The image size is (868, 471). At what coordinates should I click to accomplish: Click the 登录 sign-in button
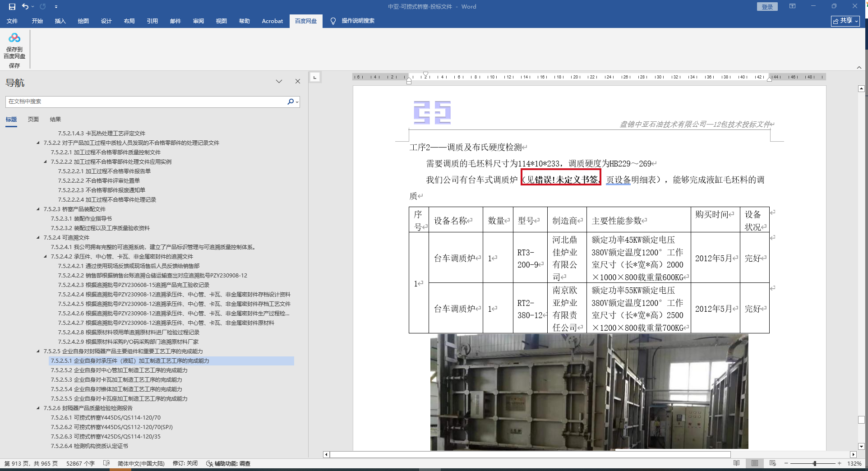[767, 7]
